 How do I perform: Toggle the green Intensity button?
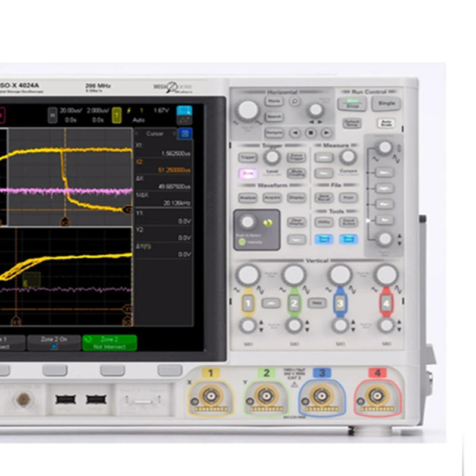(242, 242)
